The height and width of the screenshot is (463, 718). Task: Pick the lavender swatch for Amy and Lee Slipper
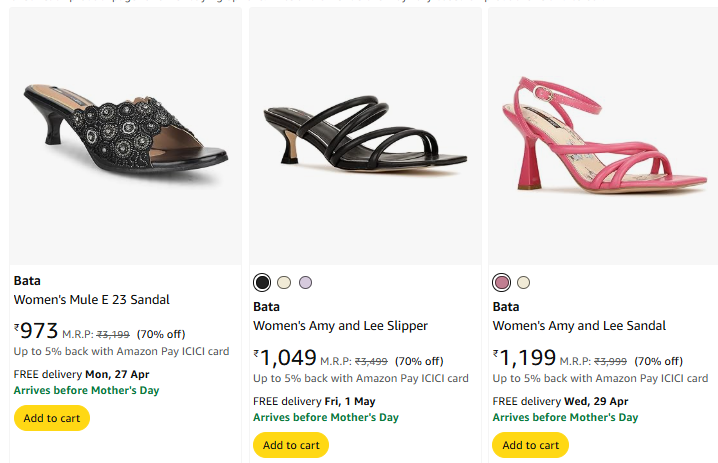click(x=305, y=282)
